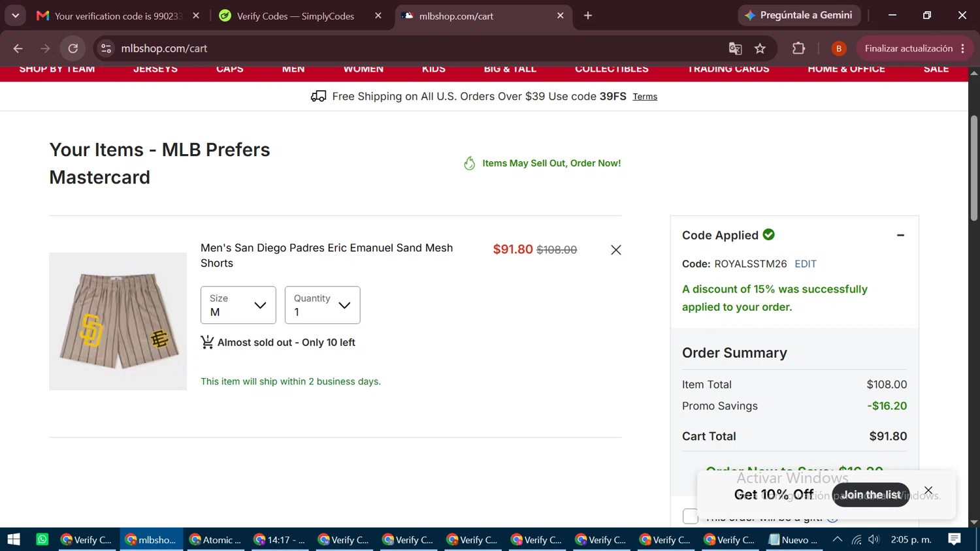Click the translate page icon in address bar
The width and height of the screenshot is (980, 551).
click(735, 48)
